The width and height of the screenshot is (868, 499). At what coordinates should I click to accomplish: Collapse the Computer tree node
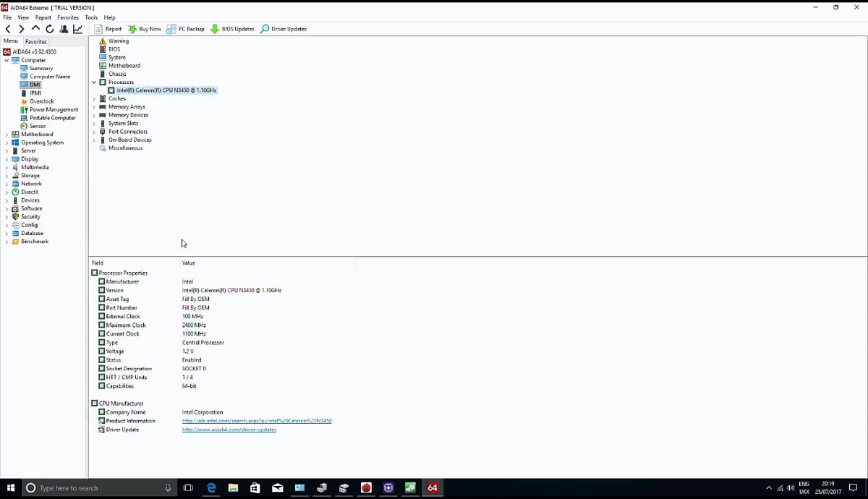click(x=7, y=60)
